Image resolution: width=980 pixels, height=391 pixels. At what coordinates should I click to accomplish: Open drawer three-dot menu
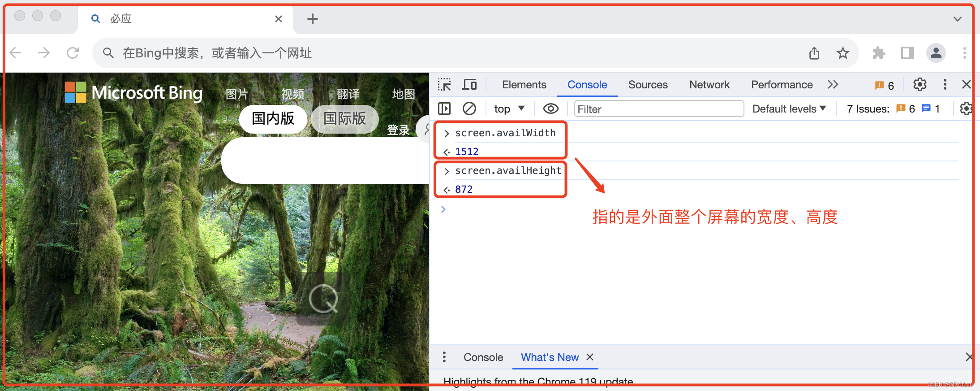(444, 357)
